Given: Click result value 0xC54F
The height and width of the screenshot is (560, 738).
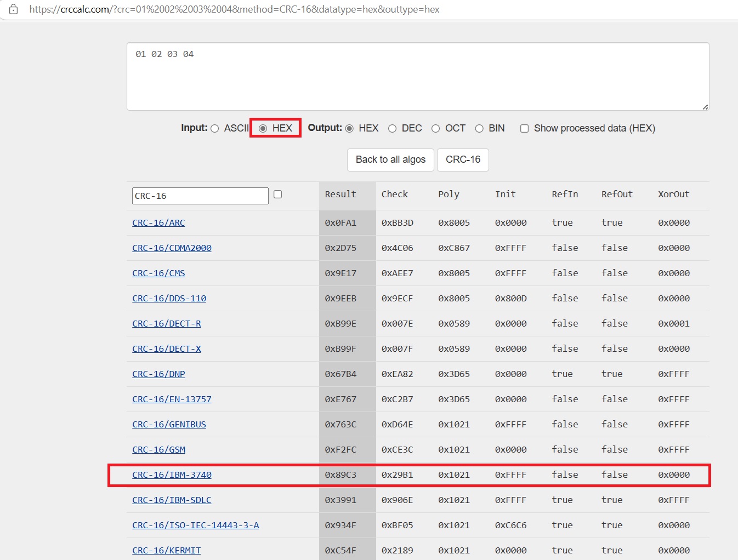Looking at the screenshot, I should pos(340,550).
